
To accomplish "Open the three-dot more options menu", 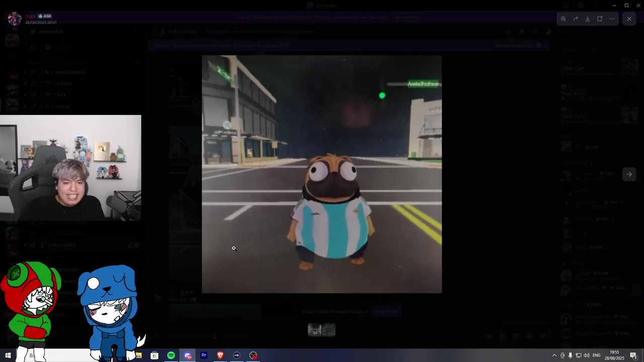I will [x=612, y=19].
